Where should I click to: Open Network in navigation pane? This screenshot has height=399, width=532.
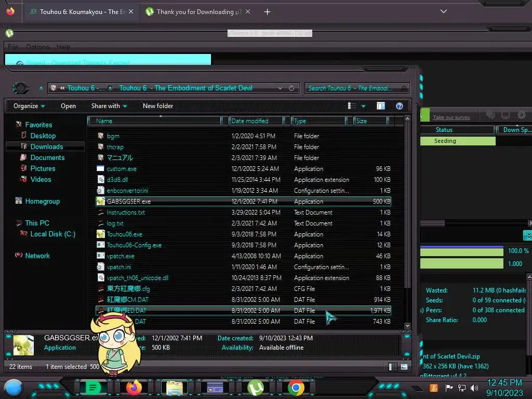click(x=37, y=256)
